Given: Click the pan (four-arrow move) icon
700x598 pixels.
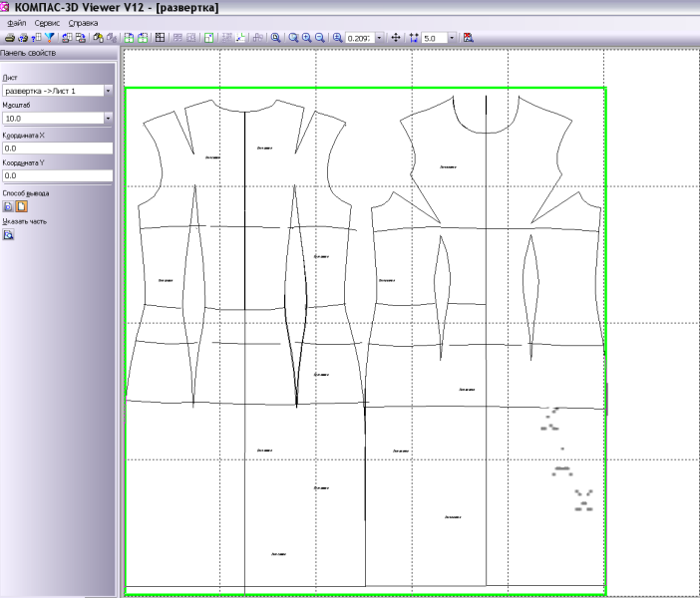Looking at the screenshot, I should [x=396, y=37].
